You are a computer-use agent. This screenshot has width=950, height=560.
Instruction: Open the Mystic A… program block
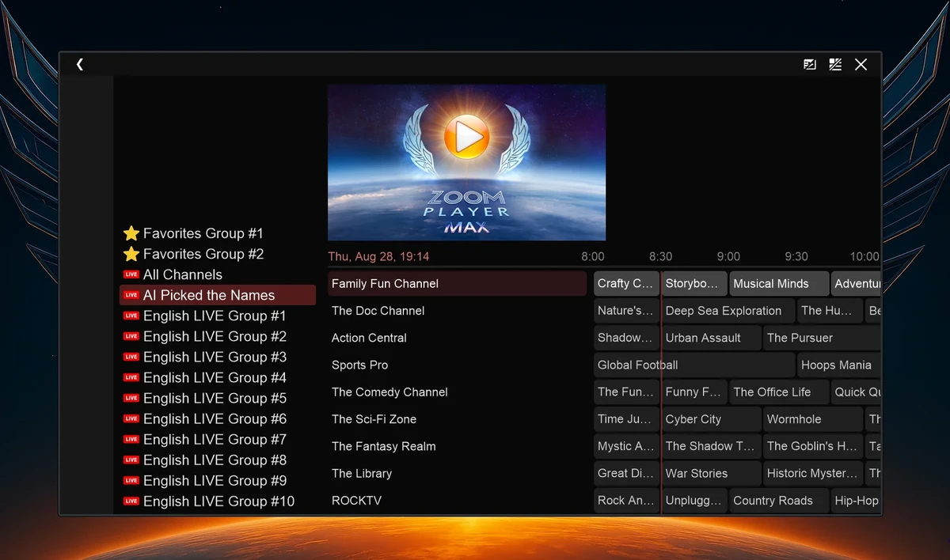coord(626,446)
